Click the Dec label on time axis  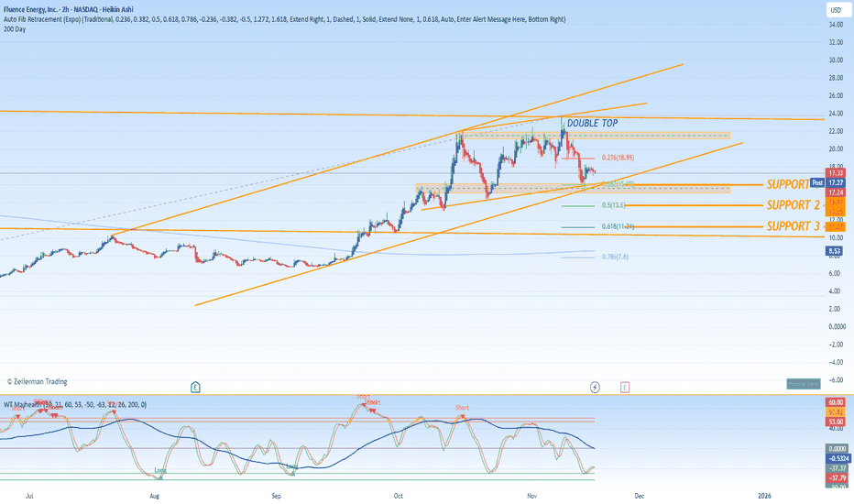(x=639, y=496)
